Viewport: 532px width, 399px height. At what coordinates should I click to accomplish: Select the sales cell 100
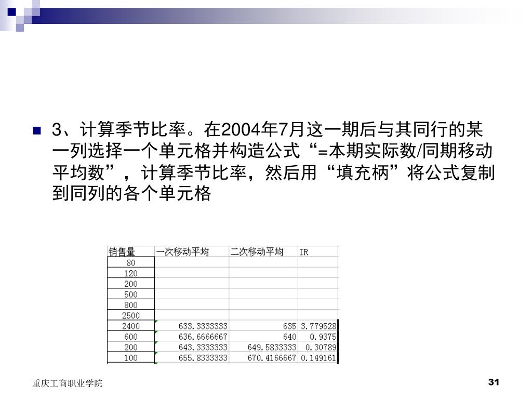point(131,357)
